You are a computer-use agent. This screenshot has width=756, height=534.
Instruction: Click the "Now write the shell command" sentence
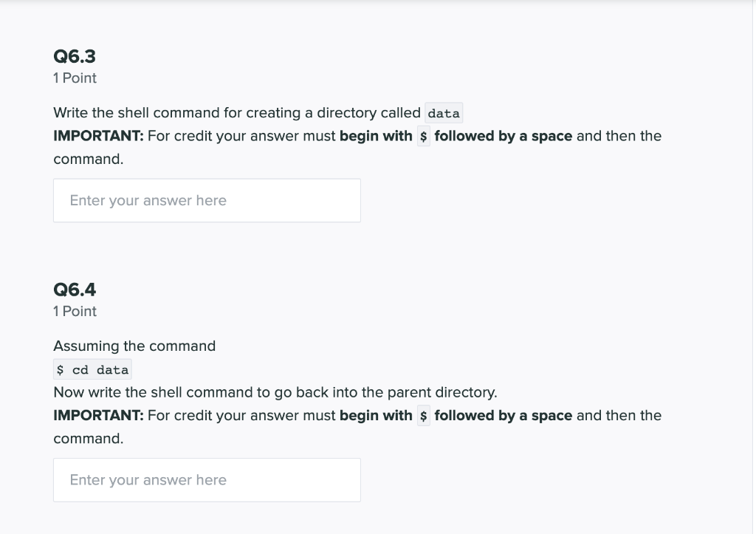click(x=275, y=393)
